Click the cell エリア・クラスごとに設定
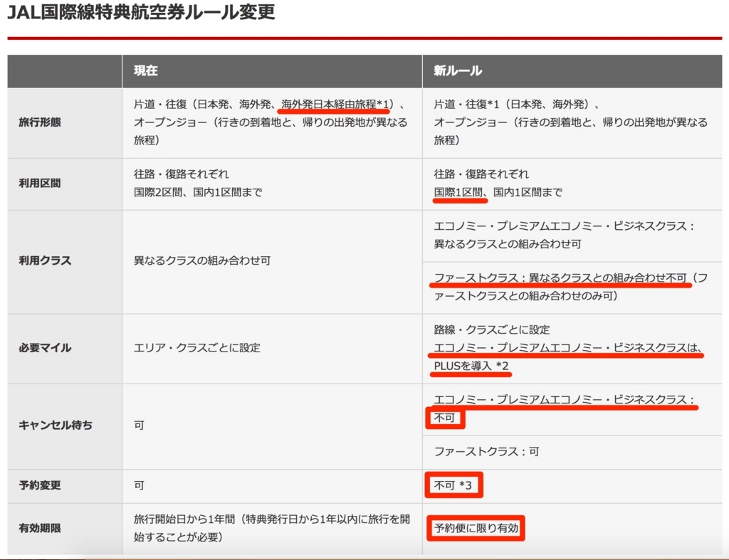 click(x=197, y=348)
